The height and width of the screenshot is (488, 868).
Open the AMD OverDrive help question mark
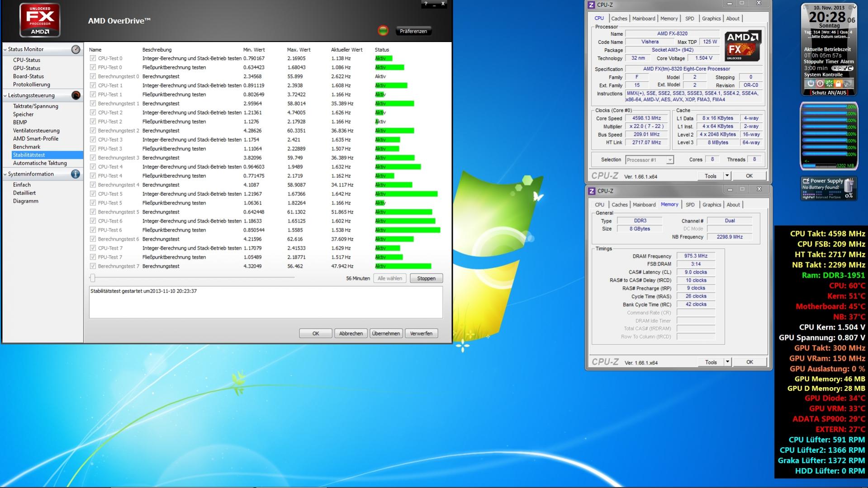426,4
